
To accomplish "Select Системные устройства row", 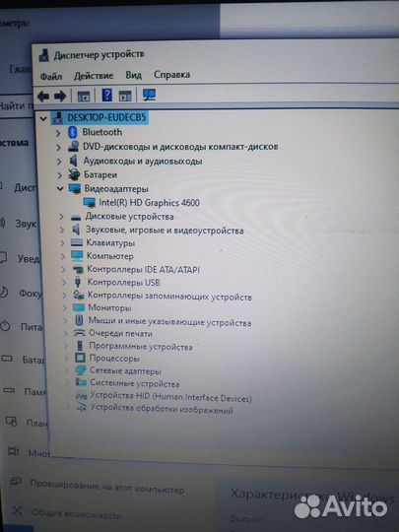I will (134, 384).
